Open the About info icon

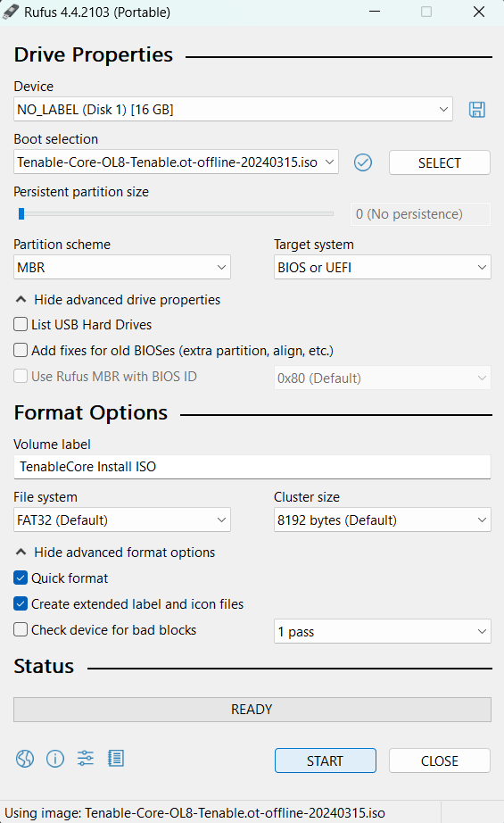tap(55, 759)
